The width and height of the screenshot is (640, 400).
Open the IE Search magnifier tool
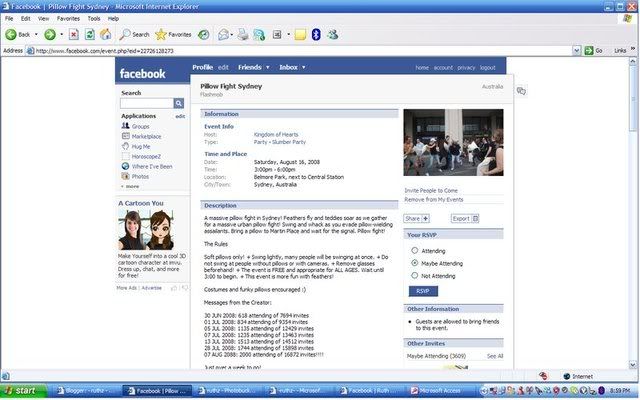[x=134, y=35]
